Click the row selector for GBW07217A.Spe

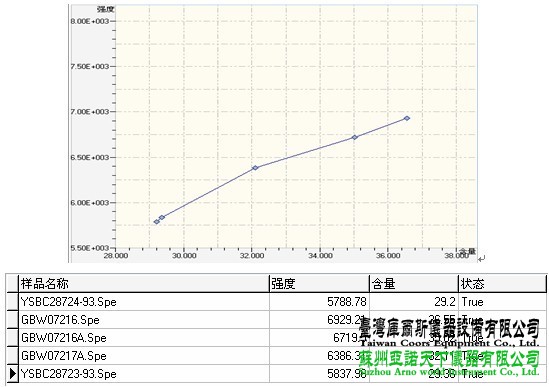coord(13,356)
